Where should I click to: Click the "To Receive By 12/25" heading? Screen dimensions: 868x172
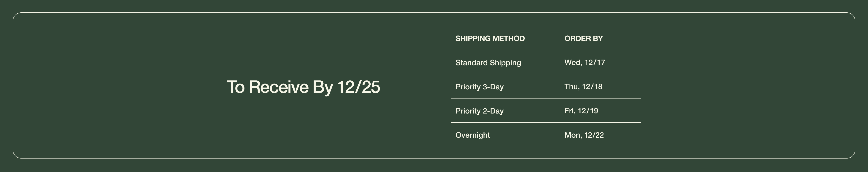(303, 87)
